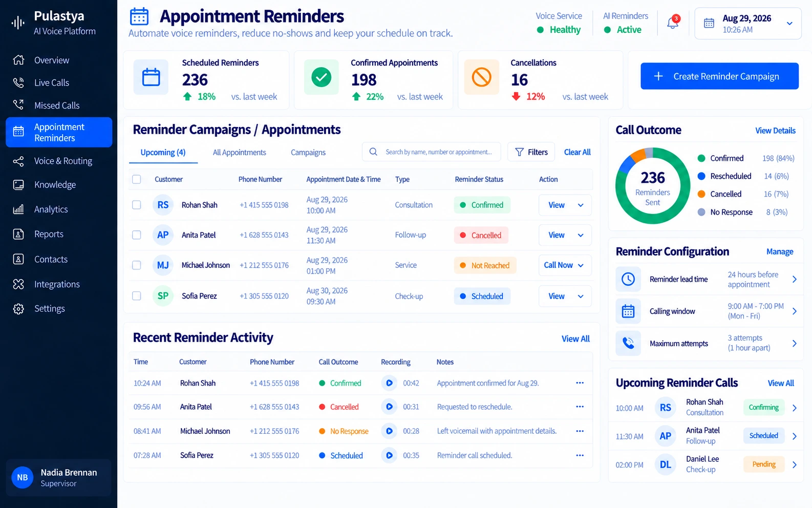The width and height of the screenshot is (812, 508).
Task: Open more options for Rohan Shah activity row
Action: pyautogui.click(x=580, y=383)
